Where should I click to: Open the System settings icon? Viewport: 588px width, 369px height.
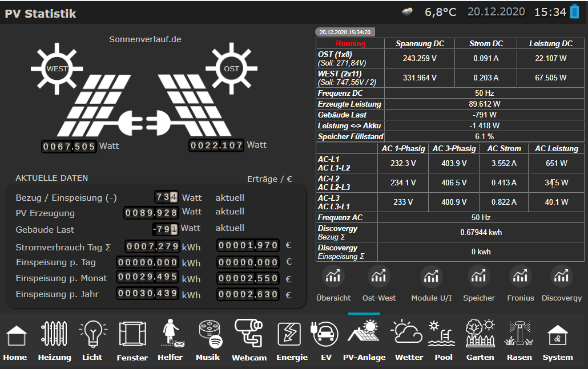557,335
